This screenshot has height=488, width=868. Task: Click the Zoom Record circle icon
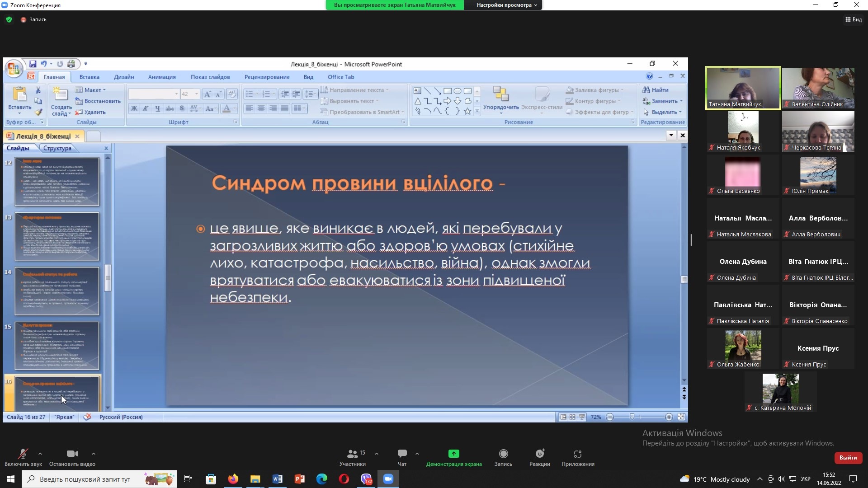(x=503, y=454)
